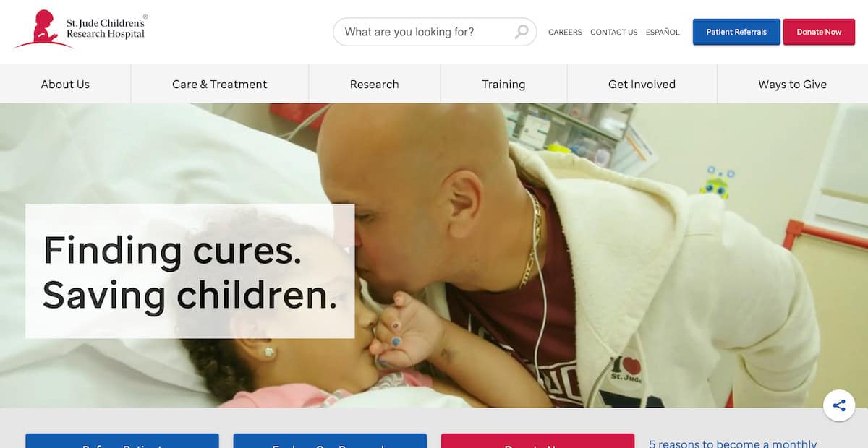Open the Research navigation menu
868x448 pixels.
[375, 84]
